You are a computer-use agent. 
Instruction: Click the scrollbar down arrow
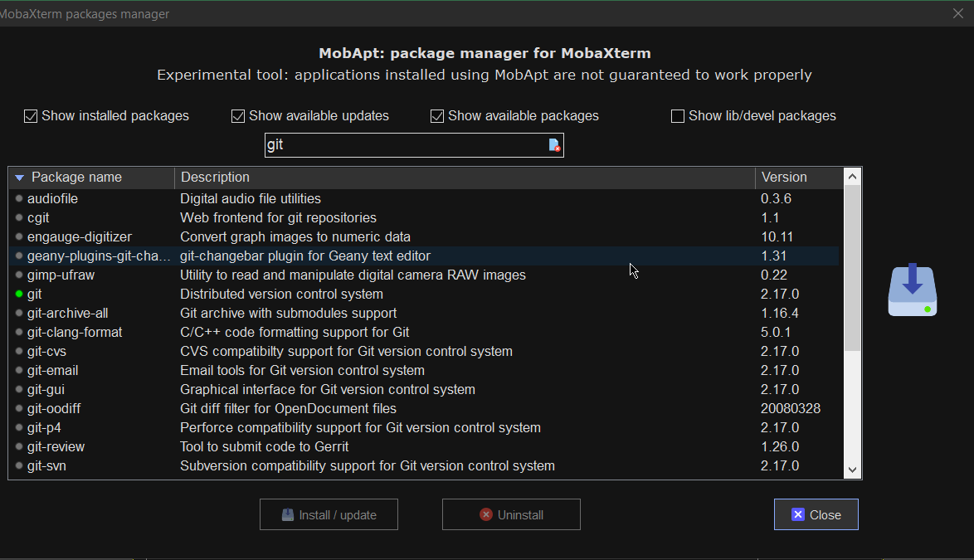coord(852,470)
